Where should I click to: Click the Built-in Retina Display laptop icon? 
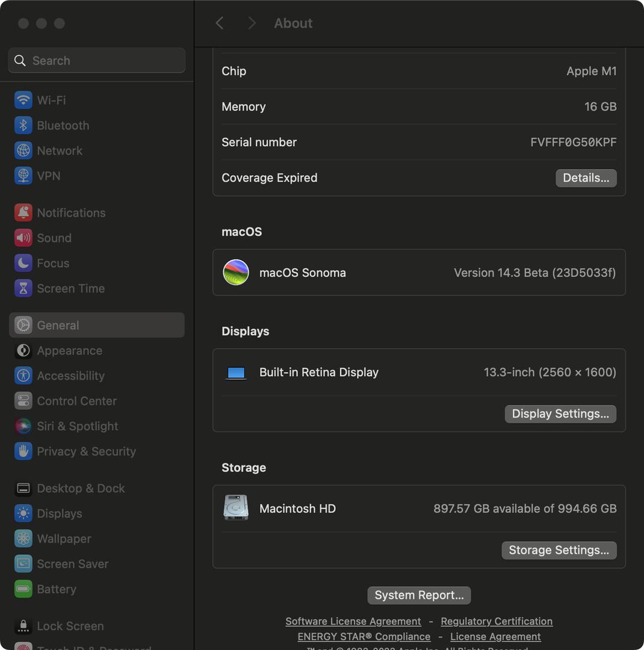click(x=236, y=373)
